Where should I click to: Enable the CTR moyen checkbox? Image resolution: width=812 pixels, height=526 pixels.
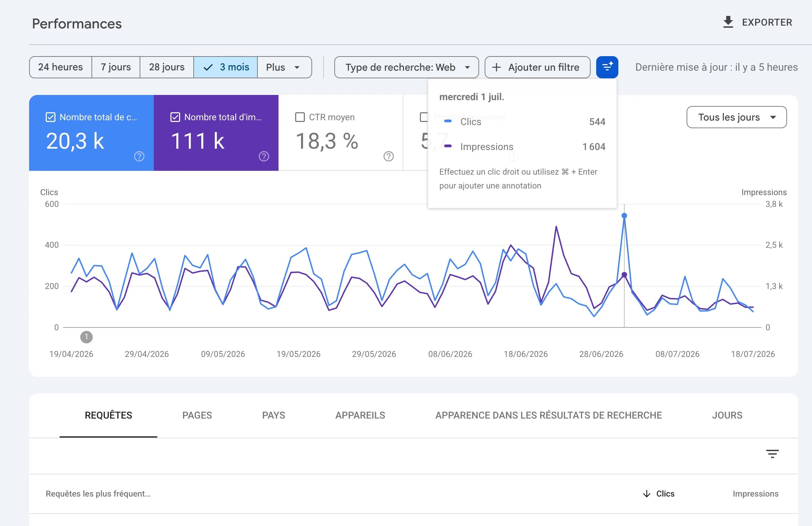300,117
